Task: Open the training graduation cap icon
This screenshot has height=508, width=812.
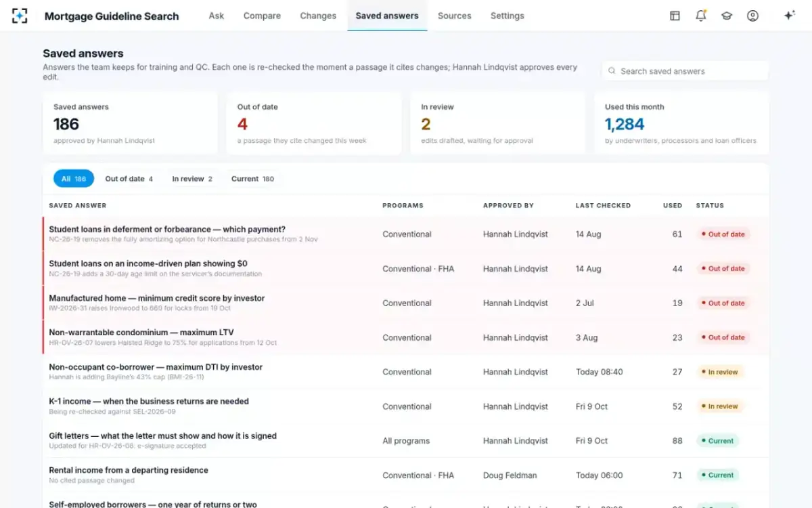Action: tap(727, 16)
